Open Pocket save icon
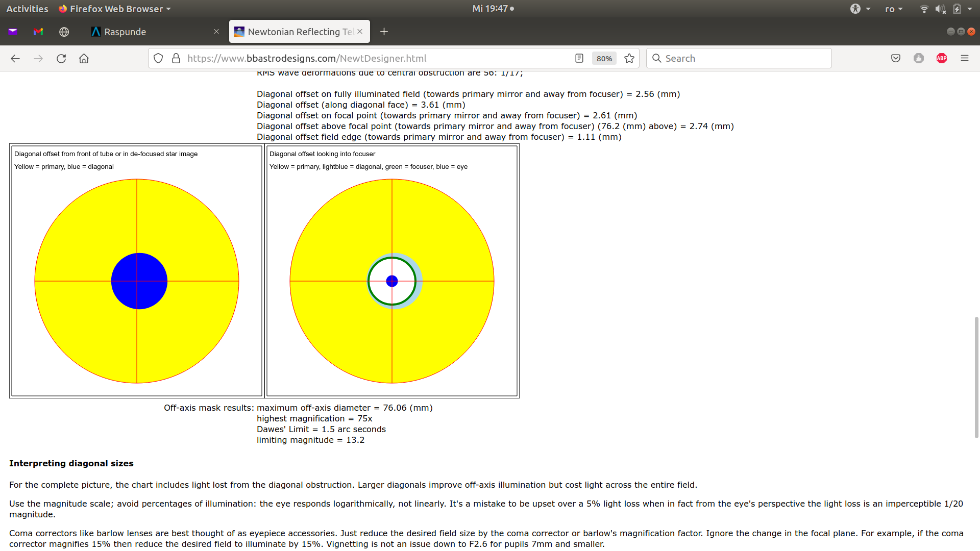980x551 pixels. coord(895,58)
